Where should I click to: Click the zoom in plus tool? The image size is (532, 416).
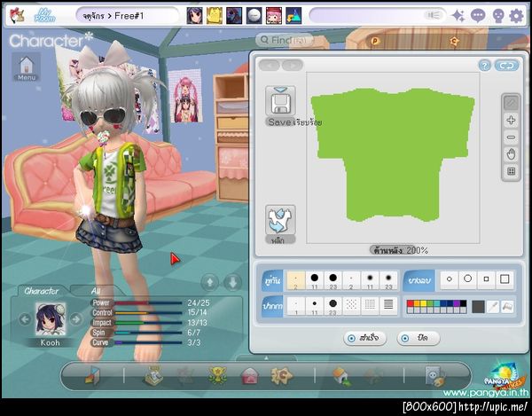click(511, 120)
